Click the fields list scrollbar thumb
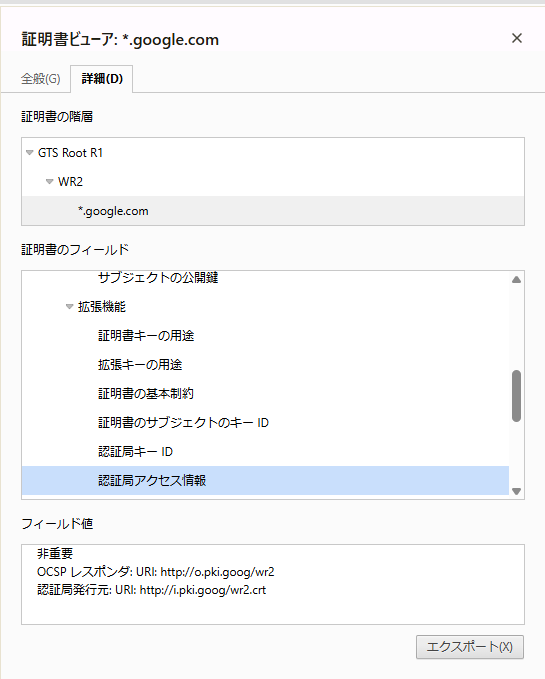Viewport: 545px width, 679px height. click(516, 396)
